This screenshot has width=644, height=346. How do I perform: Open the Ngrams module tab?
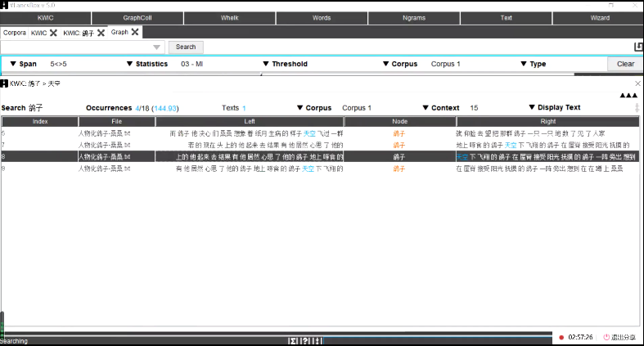[413, 17]
